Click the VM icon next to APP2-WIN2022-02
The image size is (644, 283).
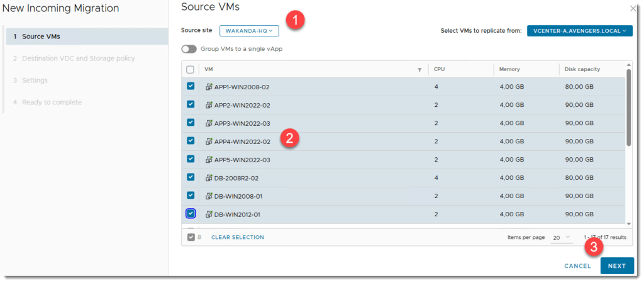click(209, 105)
